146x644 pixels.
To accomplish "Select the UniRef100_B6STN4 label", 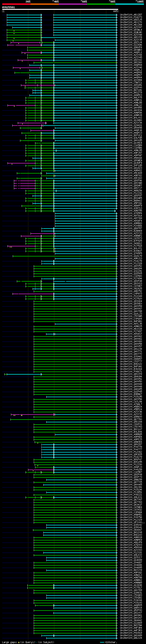I will point(131,625).
